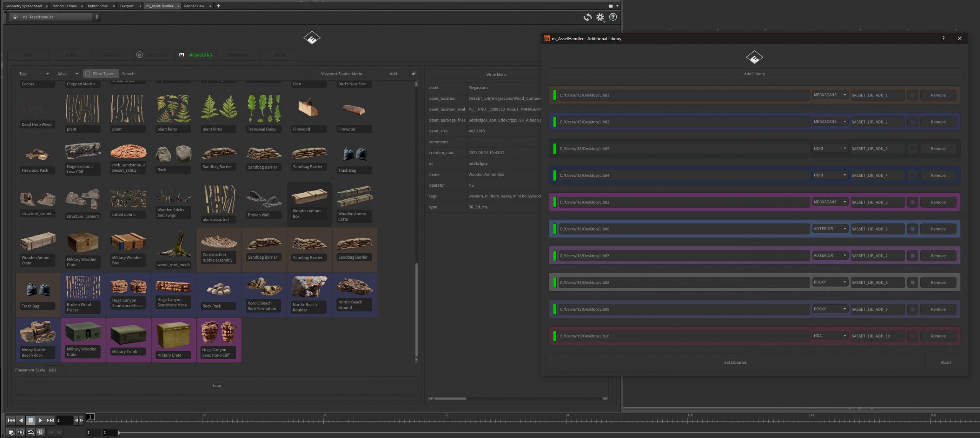Click the timeline range slider handle

pos(119,433)
